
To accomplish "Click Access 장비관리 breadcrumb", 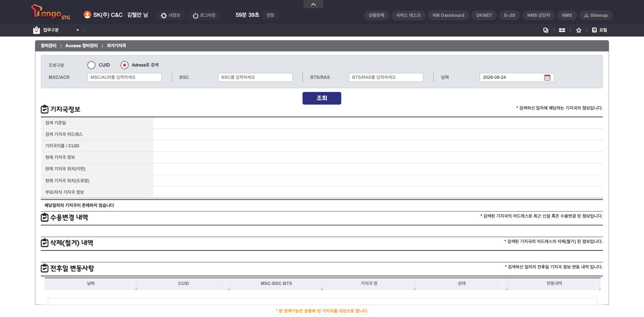I will 81,46.
